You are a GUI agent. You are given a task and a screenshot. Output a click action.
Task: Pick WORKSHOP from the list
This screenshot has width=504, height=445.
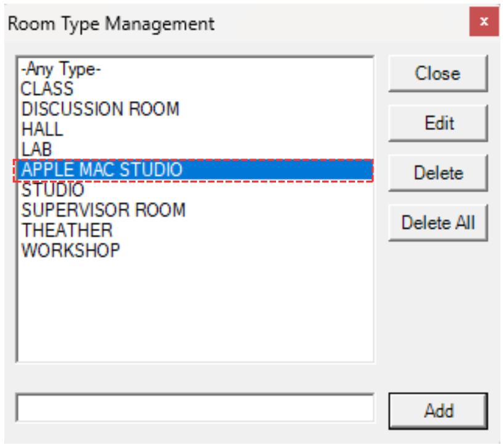point(71,250)
